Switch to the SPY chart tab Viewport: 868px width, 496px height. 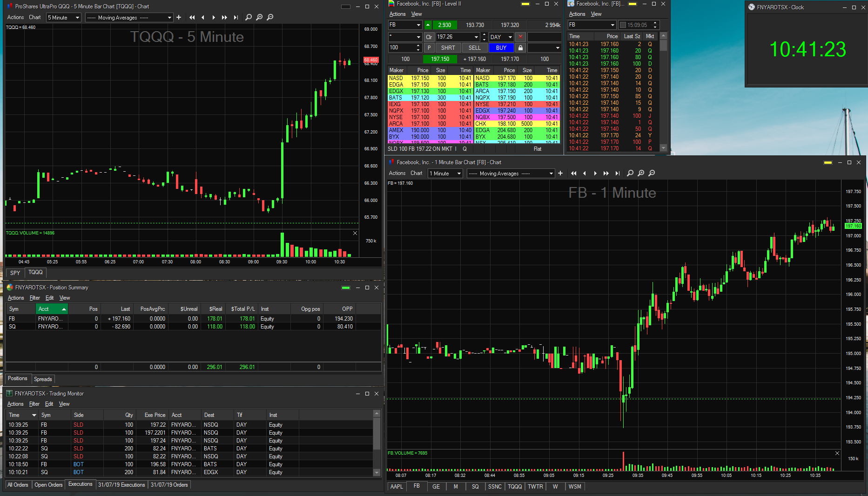click(15, 273)
